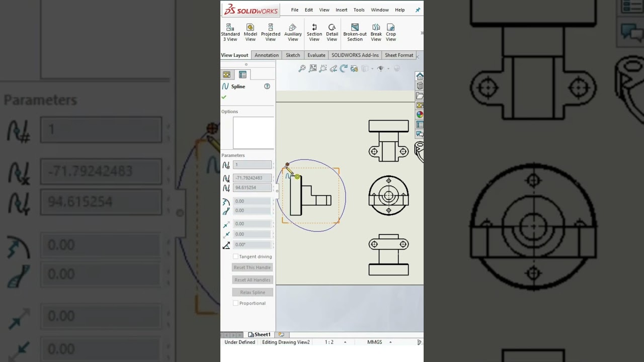Click the spline point number field

(252, 165)
